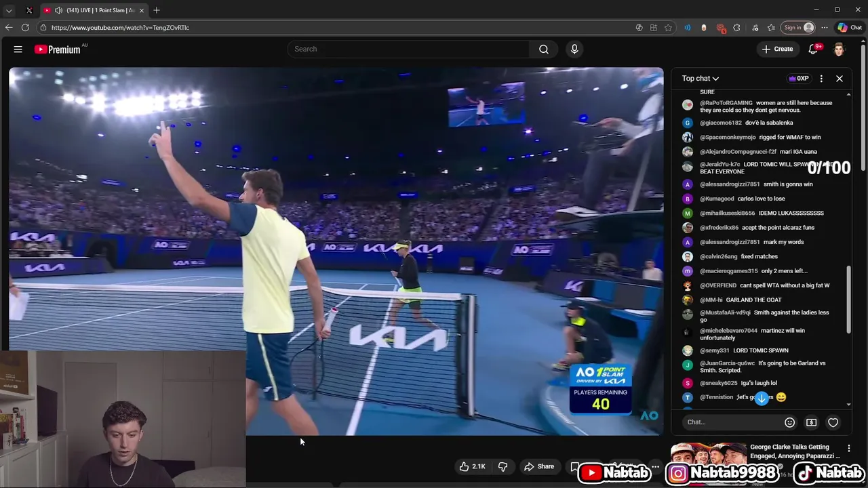Expand the Top chat mode dropdown
The image size is (868, 488).
pyautogui.click(x=701, y=79)
